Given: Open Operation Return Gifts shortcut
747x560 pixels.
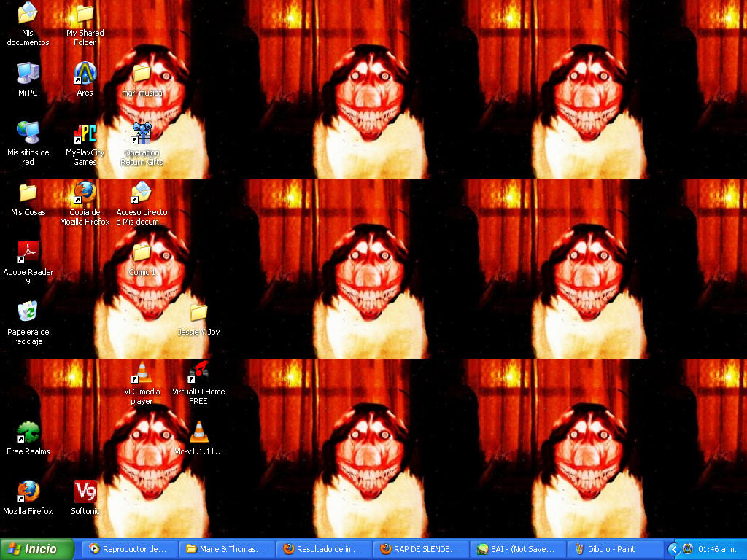Looking at the screenshot, I should tap(142, 144).
